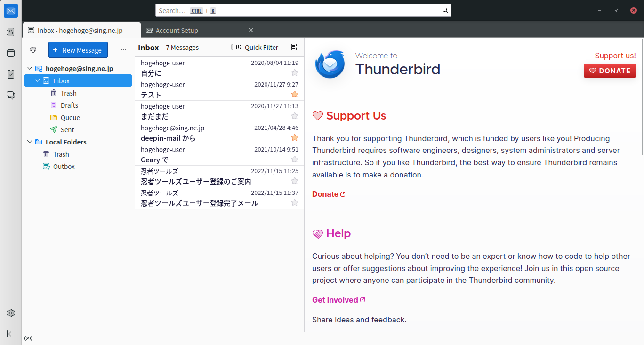644x345 pixels.
Task: Collapse the Local Folders tree
Action: pos(30,142)
